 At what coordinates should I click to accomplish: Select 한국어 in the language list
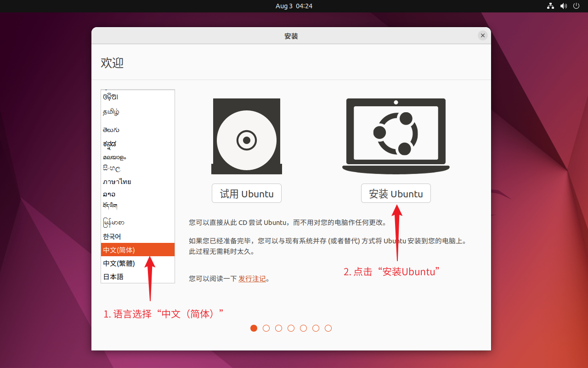pyautogui.click(x=112, y=236)
